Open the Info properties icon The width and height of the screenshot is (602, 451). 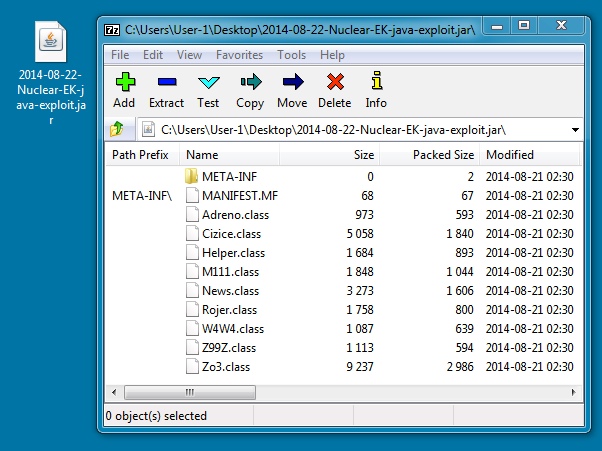(x=376, y=89)
